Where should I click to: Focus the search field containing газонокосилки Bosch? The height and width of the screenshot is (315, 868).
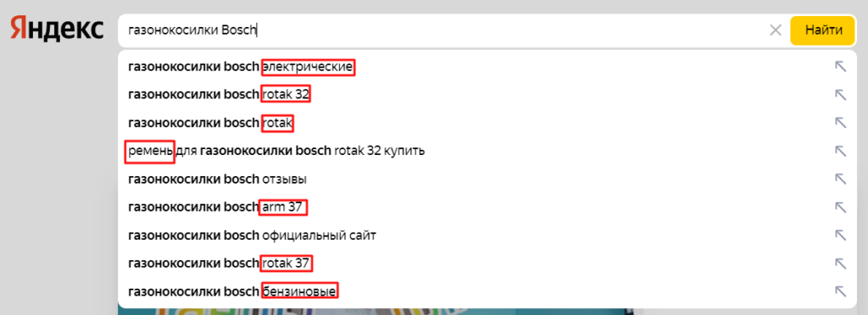tap(442, 30)
